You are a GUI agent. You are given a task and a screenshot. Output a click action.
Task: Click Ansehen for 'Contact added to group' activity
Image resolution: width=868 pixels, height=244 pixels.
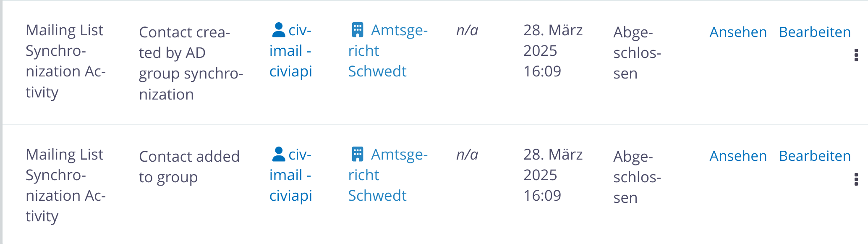[738, 156]
